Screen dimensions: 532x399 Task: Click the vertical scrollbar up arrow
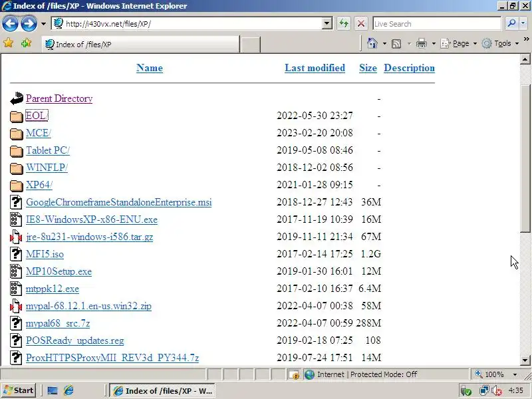pyautogui.click(x=525, y=59)
